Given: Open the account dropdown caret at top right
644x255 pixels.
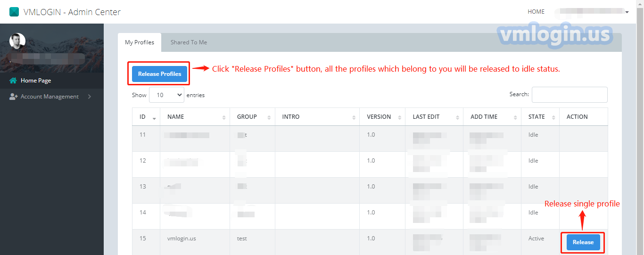Looking at the screenshot, I should (x=627, y=12).
